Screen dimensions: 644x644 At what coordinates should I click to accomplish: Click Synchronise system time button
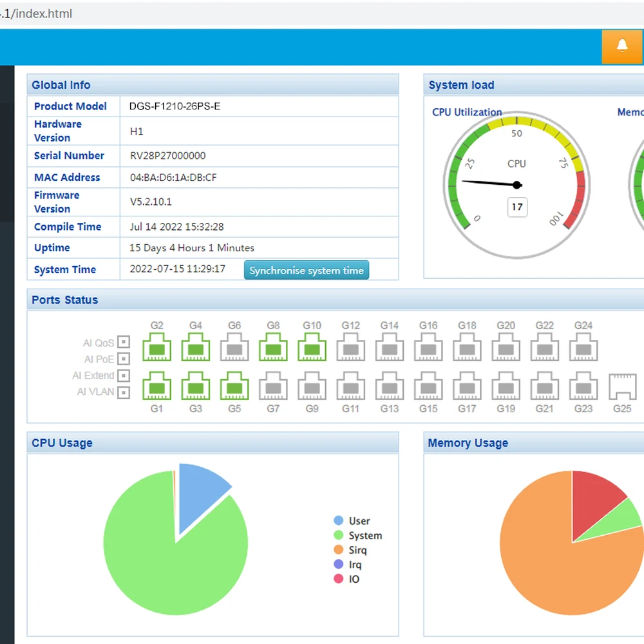coord(307,270)
